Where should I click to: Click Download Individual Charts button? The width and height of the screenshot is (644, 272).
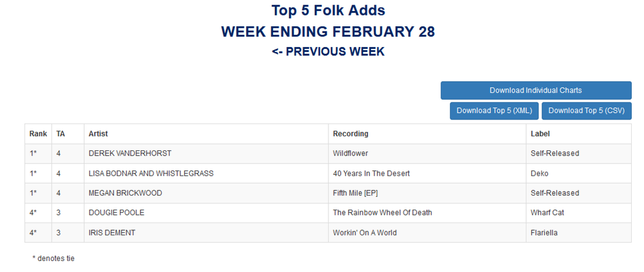click(536, 90)
